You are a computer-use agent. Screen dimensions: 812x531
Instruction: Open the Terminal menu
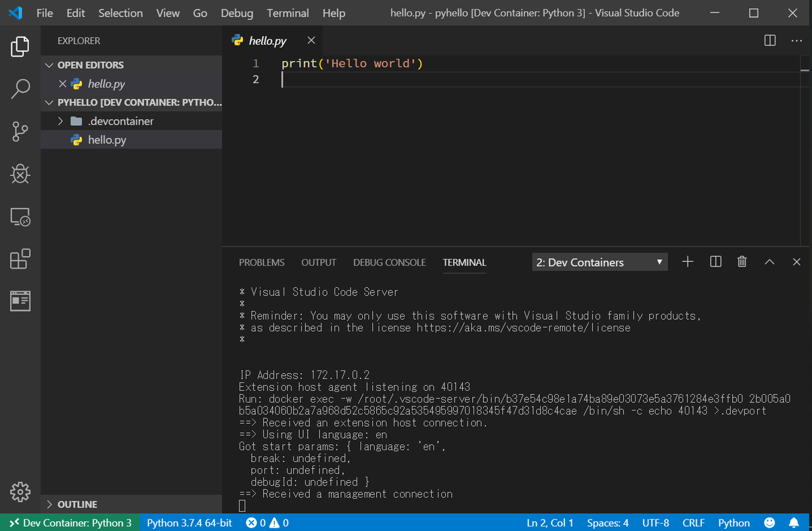click(x=288, y=13)
